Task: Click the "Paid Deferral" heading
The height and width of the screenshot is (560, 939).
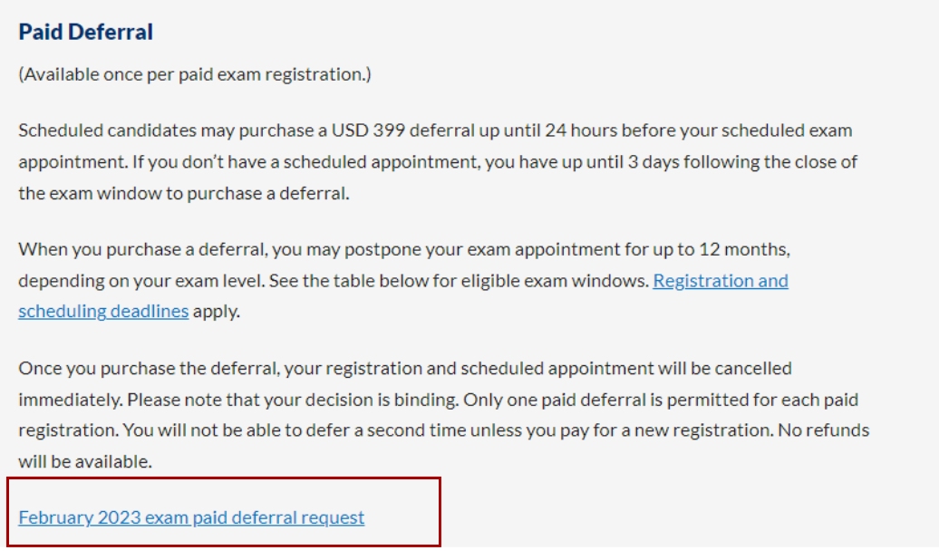Action: click(x=85, y=32)
